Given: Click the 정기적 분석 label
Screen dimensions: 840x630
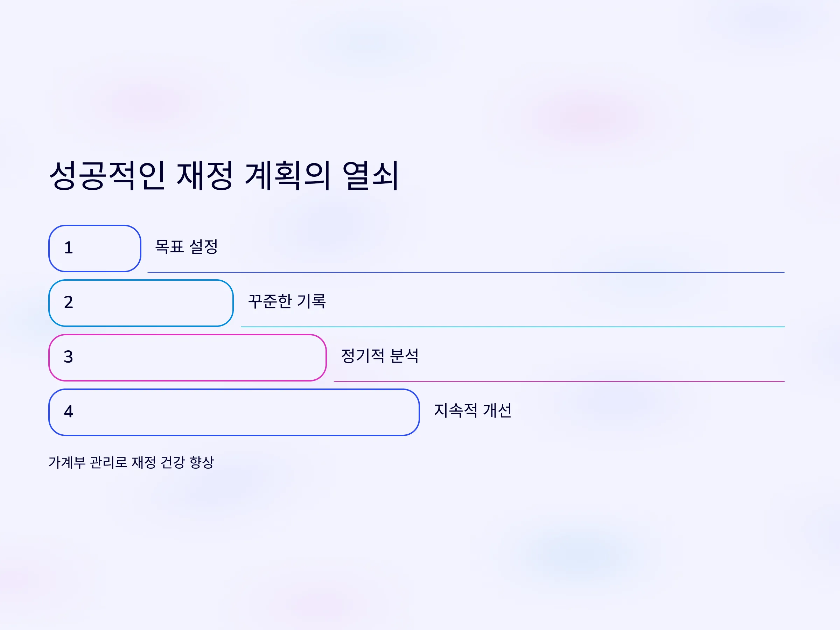Looking at the screenshot, I should click(x=380, y=356).
